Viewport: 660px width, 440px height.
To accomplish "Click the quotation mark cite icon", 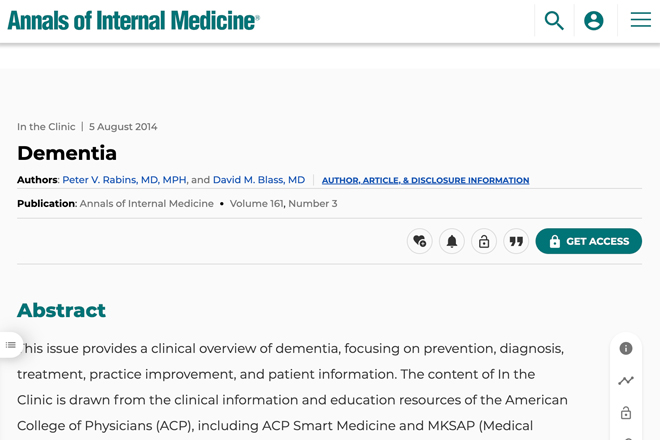I will point(516,241).
